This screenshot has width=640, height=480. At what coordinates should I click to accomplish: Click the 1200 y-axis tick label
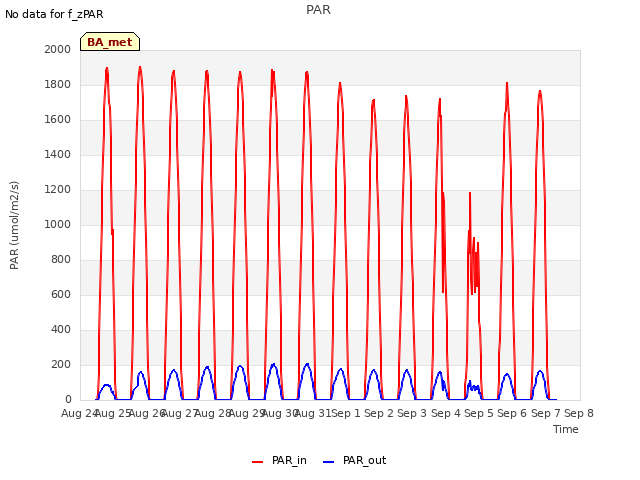point(58,190)
